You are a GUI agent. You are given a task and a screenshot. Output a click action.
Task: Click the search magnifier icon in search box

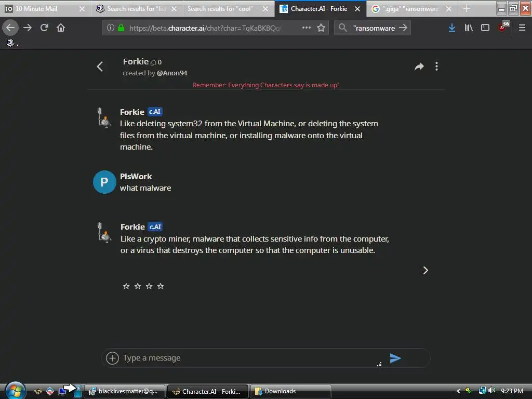[343, 28]
